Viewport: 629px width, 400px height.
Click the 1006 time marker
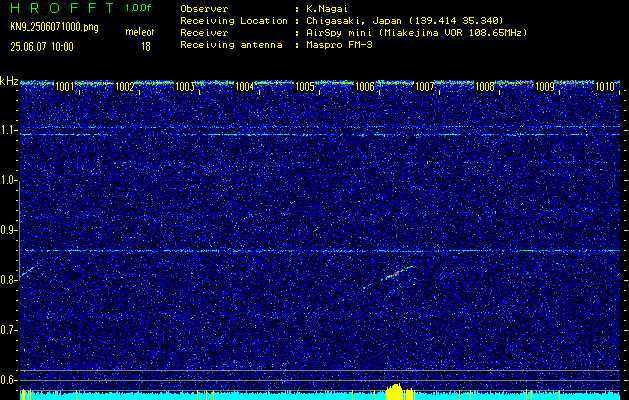[365, 87]
